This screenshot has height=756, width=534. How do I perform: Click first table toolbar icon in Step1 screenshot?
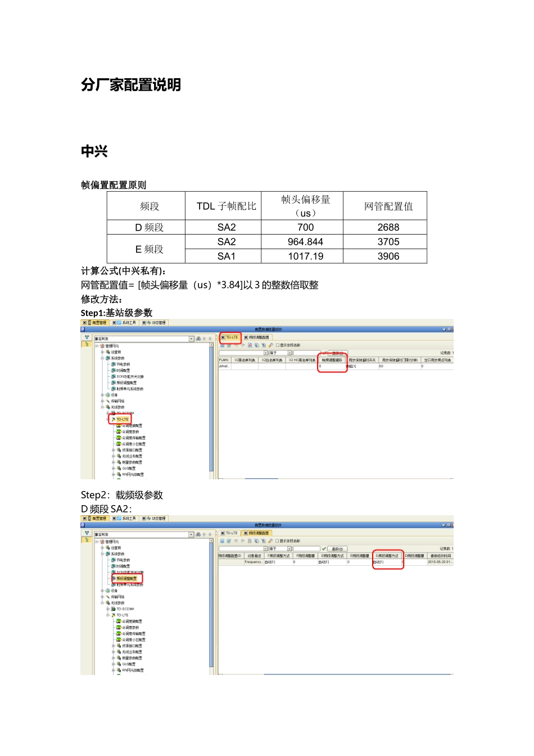coord(222,345)
